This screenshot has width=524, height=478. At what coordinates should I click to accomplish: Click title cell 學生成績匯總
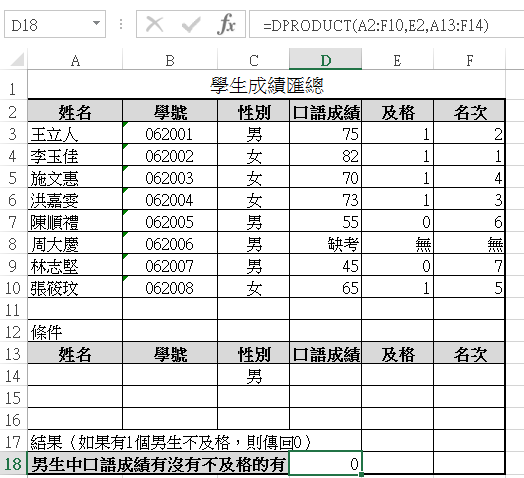tap(266, 85)
